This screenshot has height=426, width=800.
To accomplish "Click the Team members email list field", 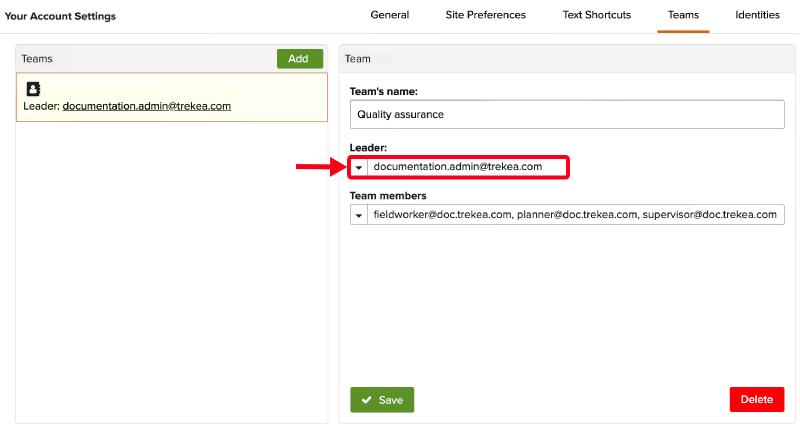I will click(x=576, y=215).
